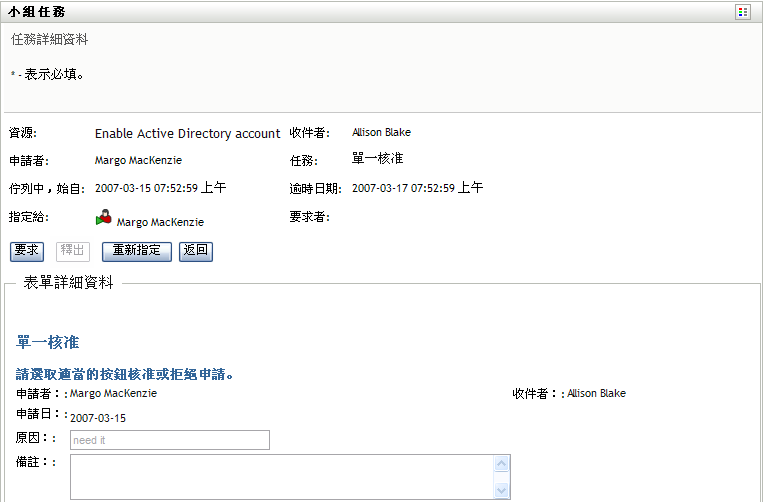Focus the 原因 text field

pos(170,440)
